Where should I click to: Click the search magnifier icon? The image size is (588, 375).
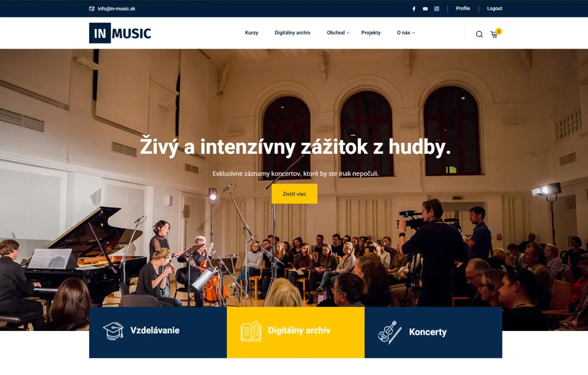click(479, 34)
